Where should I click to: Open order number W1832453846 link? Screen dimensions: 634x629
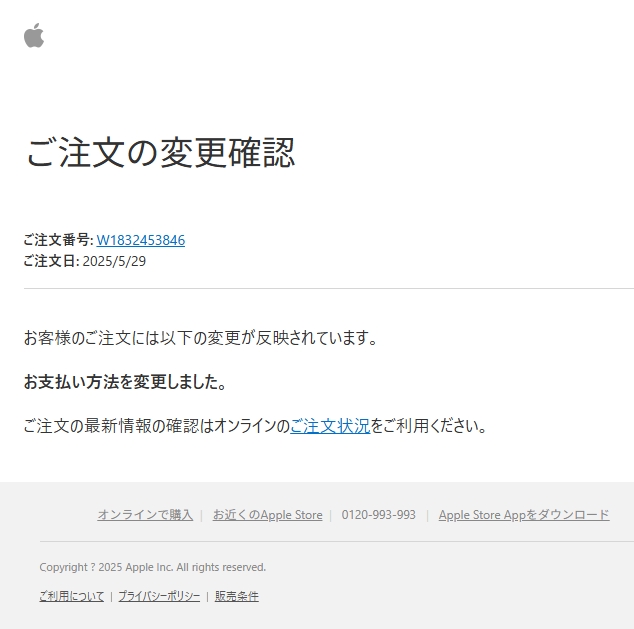point(141,240)
